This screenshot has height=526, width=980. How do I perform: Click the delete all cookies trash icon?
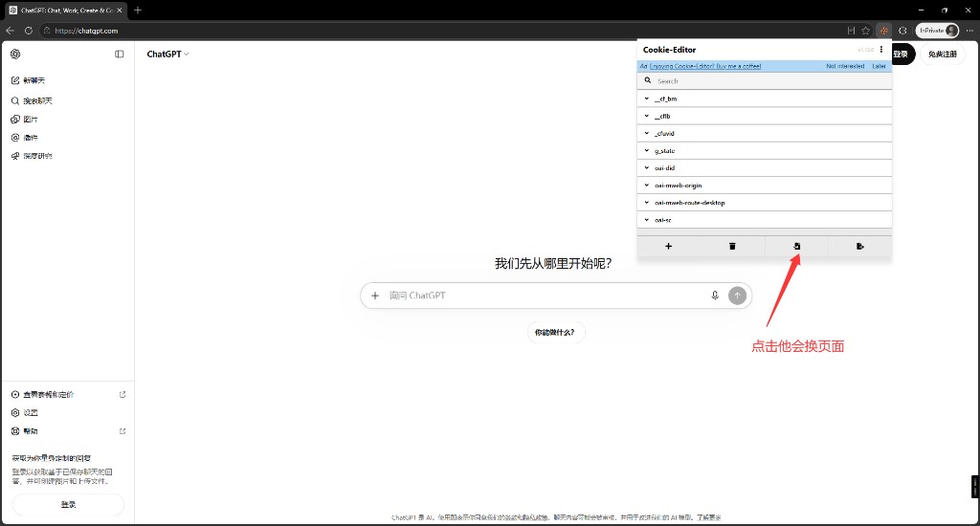pos(732,246)
